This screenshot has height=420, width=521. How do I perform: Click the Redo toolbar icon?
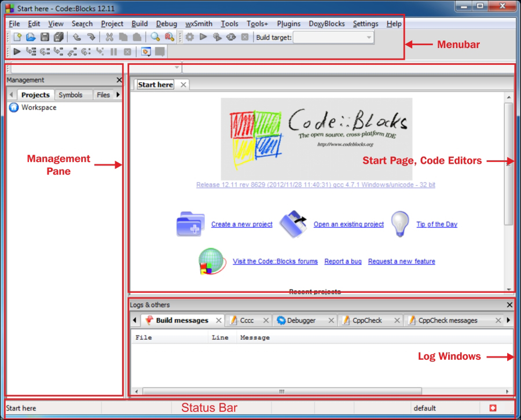tap(91, 37)
